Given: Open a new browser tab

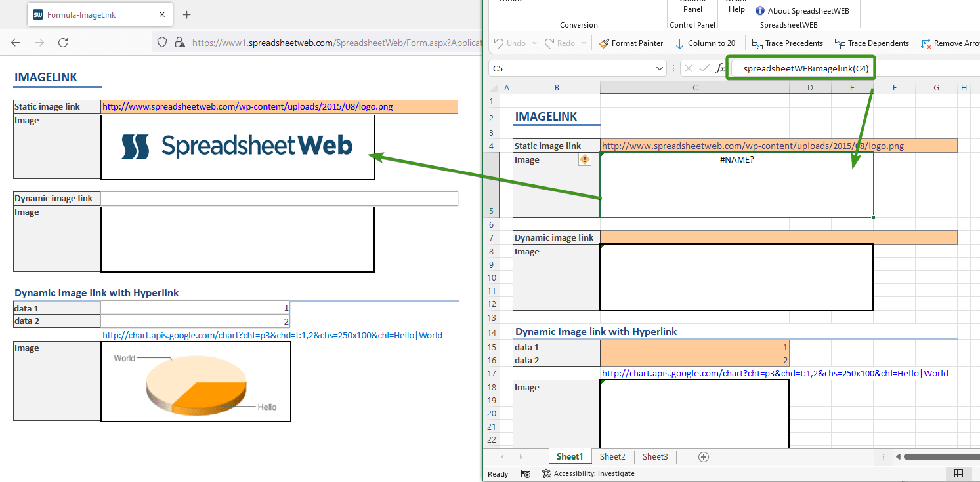Looking at the screenshot, I should coord(186,14).
